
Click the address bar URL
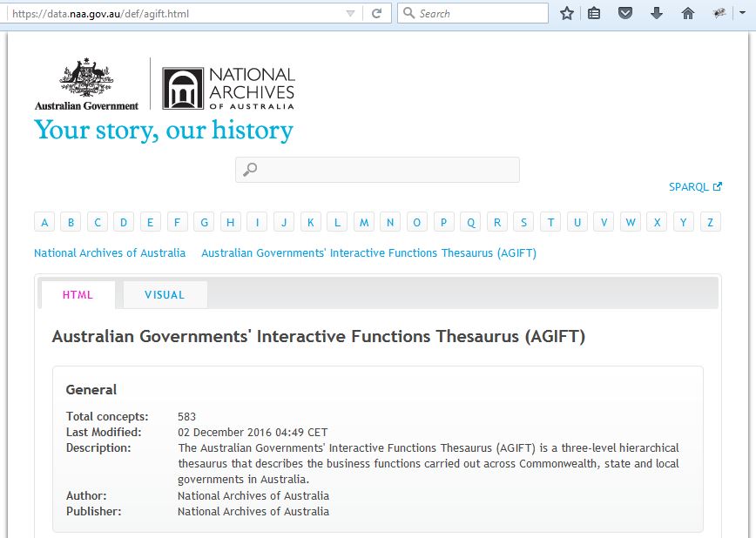(100, 14)
